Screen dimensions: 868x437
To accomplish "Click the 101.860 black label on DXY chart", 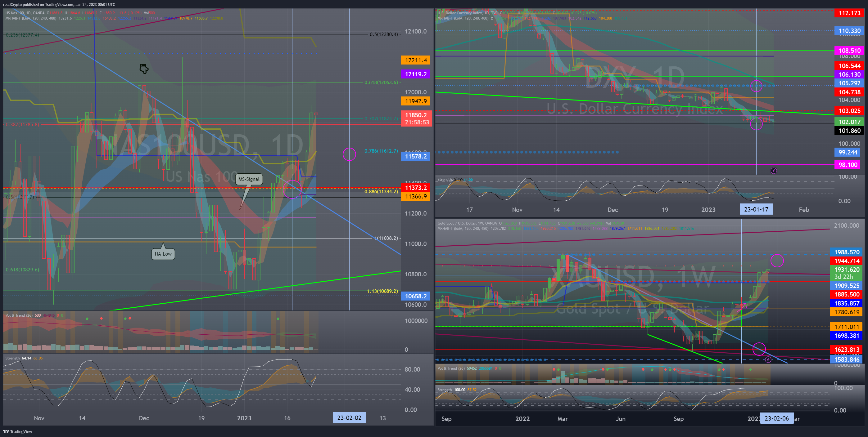I will [849, 131].
